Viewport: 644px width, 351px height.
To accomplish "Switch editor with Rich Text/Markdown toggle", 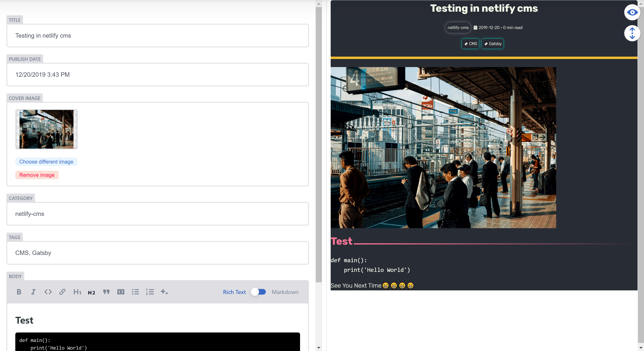I will (x=259, y=292).
